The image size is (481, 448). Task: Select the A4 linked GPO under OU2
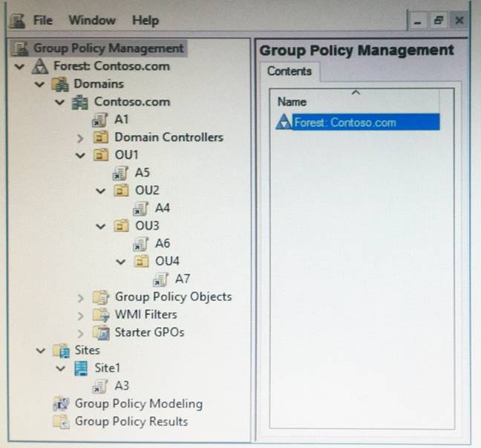click(x=161, y=208)
